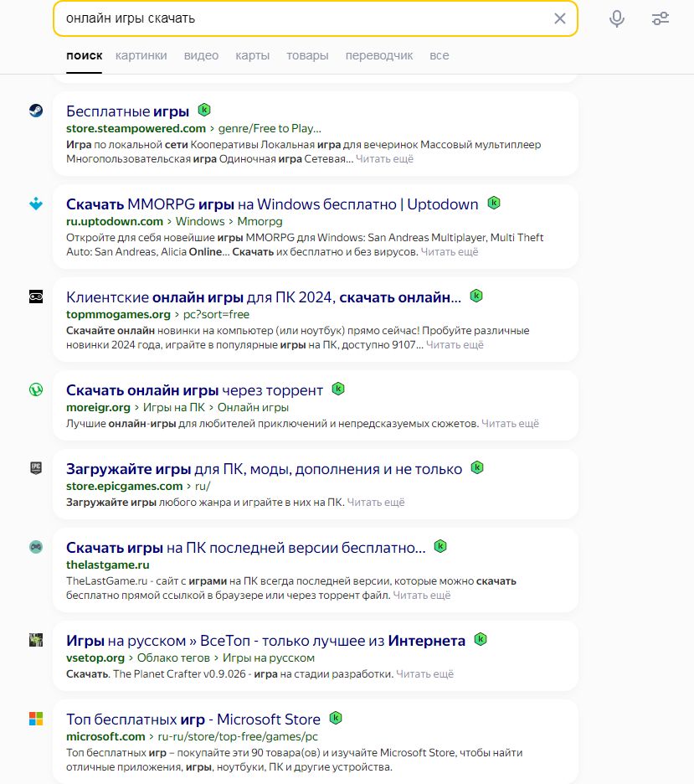Click the vsetop.org domain link
Image resolution: width=694 pixels, height=784 pixels.
pyautogui.click(x=95, y=658)
